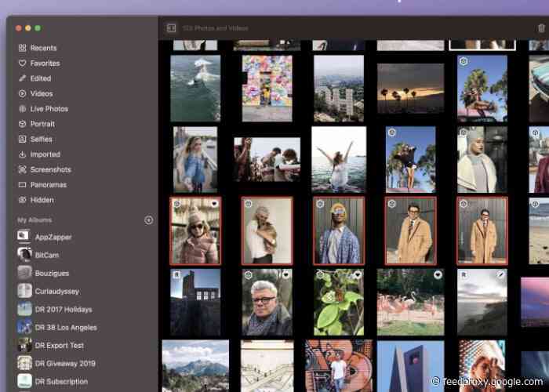Select the Videos play icon in sidebar

click(23, 93)
